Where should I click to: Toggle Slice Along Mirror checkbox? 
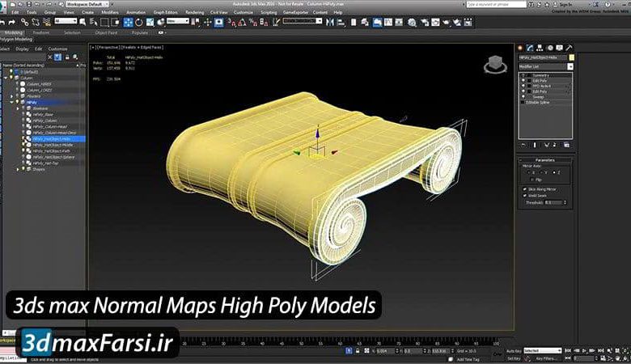(x=525, y=189)
